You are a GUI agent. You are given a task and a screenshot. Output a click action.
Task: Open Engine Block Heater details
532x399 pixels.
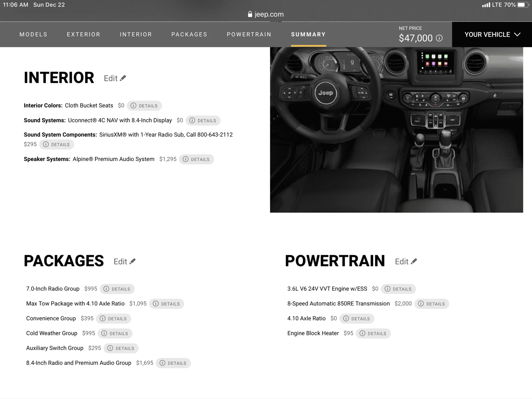pos(373,333)
